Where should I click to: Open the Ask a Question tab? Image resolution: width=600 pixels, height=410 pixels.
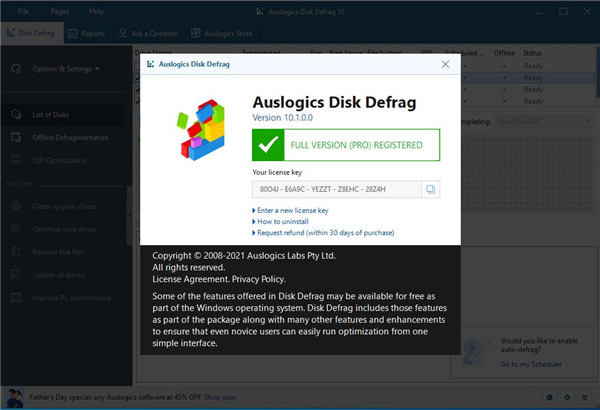[149, 33]
